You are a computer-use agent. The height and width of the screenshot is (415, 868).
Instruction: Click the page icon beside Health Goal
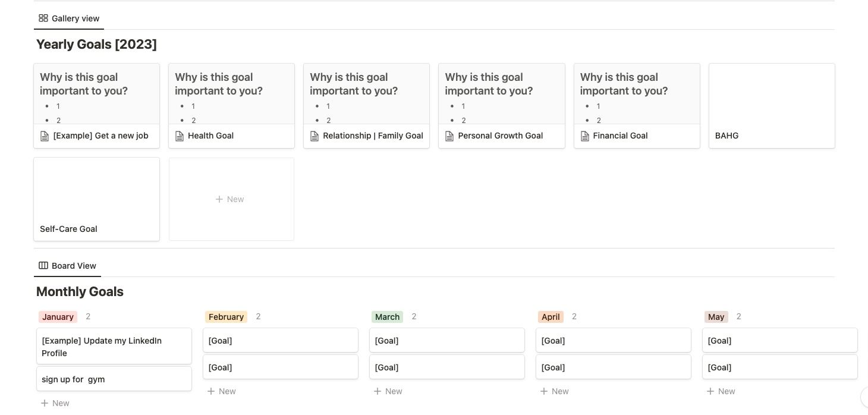(x=180, y=136)
